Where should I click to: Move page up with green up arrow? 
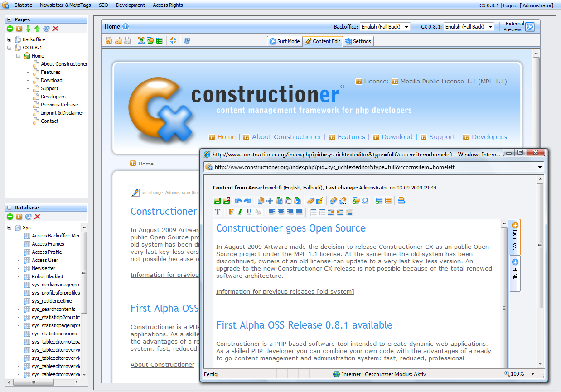pos(37,29)
